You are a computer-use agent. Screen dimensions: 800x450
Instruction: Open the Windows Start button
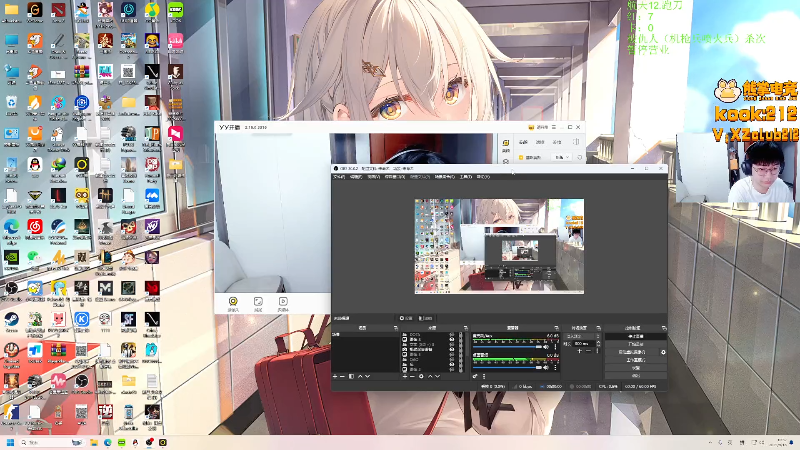[x=10, y=442]
